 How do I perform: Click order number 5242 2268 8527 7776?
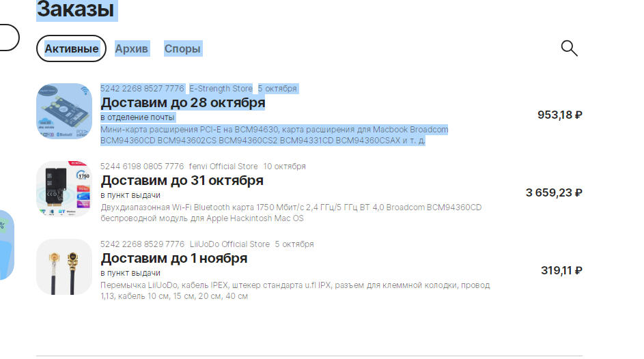(142, 89)
